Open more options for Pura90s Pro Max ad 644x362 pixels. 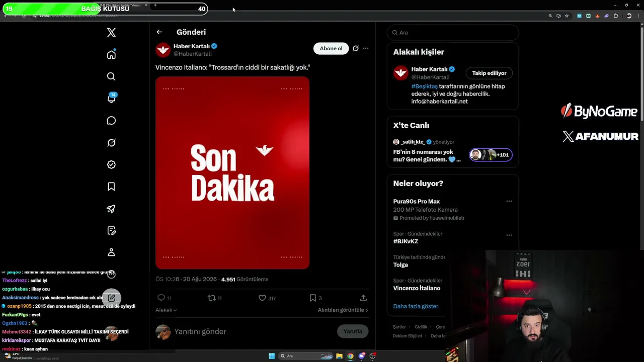(509, 201)
